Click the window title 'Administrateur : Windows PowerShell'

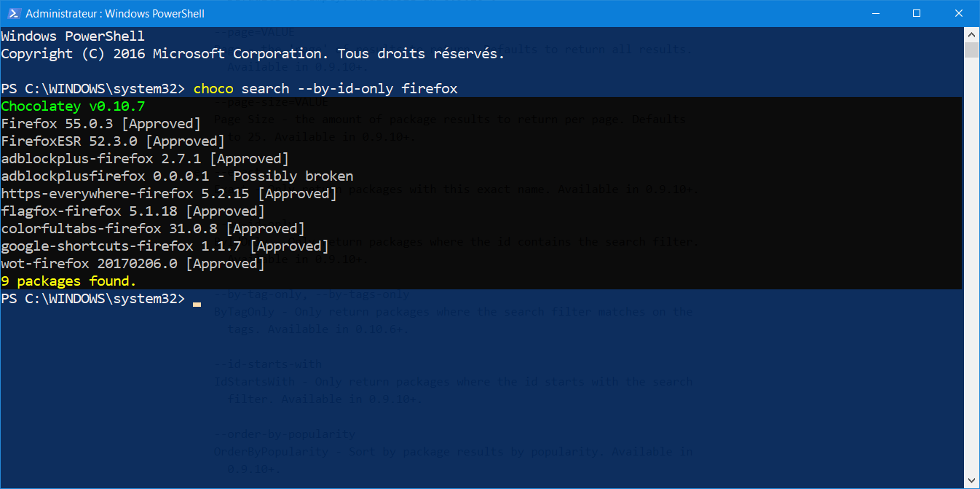pos(115,13)
